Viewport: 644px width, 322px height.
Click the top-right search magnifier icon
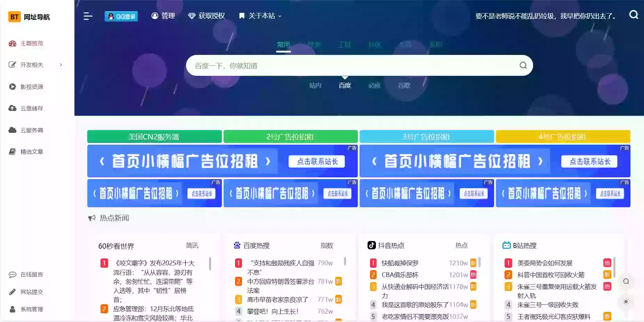coord(634,15)
